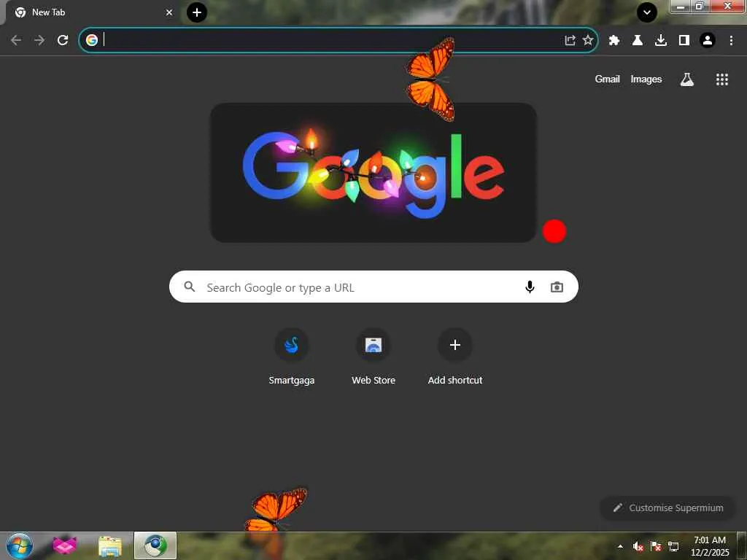747x560 pixels.
Task: Open the Extensions puzzle icon
Action: (x=614, y=41)
